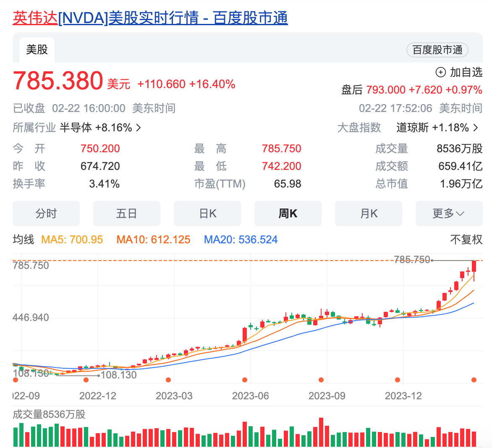492x448 pixels.
Task: Click the plus icon beside 加自选
Action: pos(440,73)
